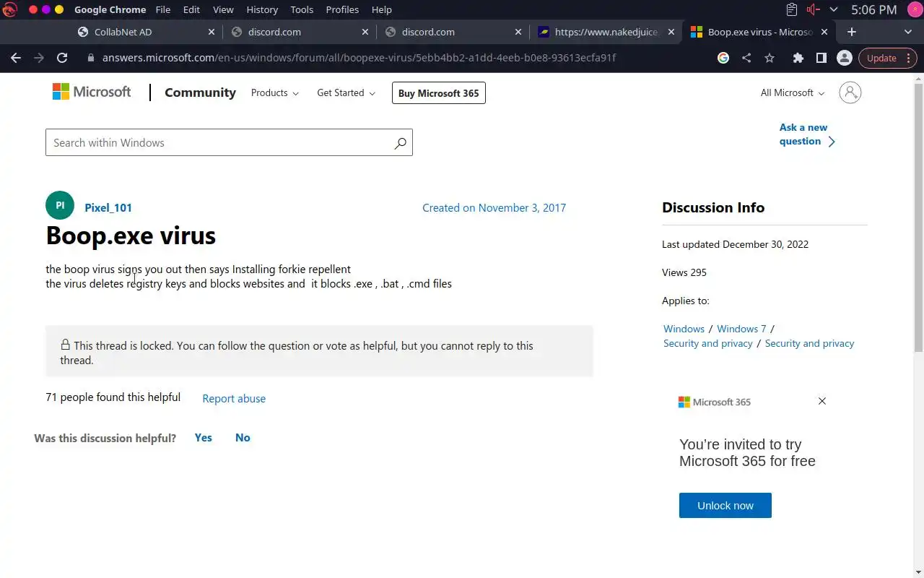Go back with browser back arrow
This screenshot has height=578, width=924.
coord(16,58)
